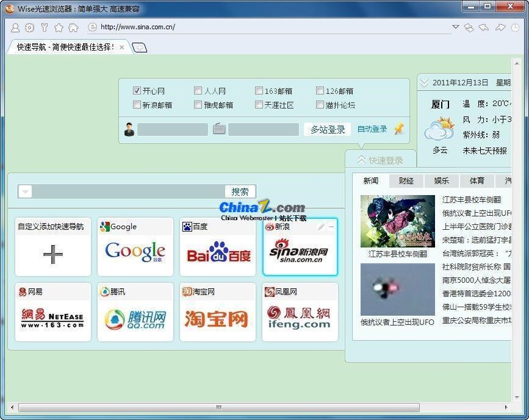Open 未来七天预报 forecast link
This screenshot has height=420, width=529.
tap(485, 151)
